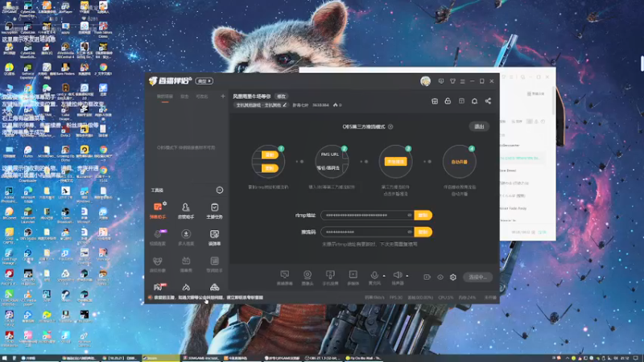Click the Windows Start button on taskbar
644x362 pixels.
(5, 358)
